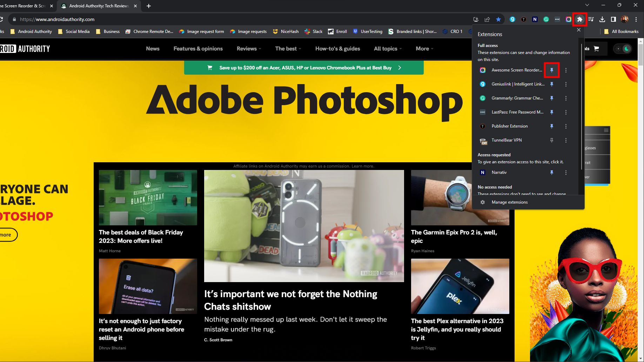Open the side panel icon in toolbar

tap(613, 19)
